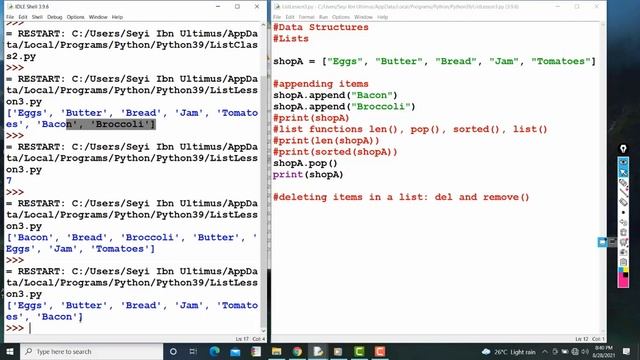Screen dimensions: 640x360
Task: Open Task View on taskbar
Action: tap(193, 351)
